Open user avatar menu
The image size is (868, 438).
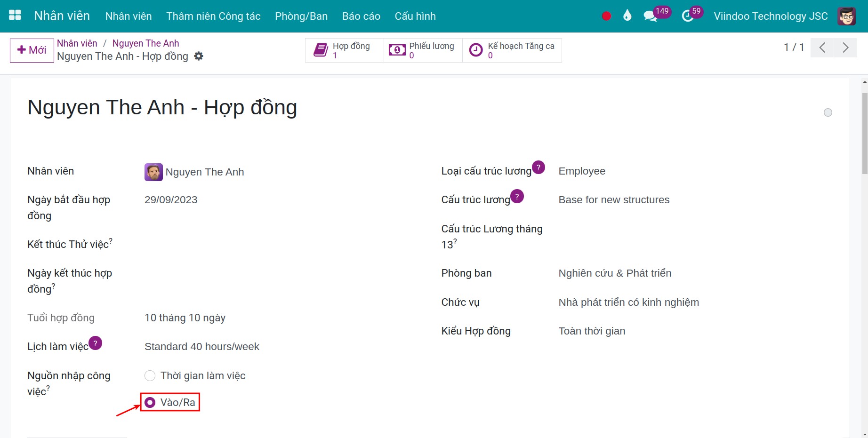tap(846, 16)
